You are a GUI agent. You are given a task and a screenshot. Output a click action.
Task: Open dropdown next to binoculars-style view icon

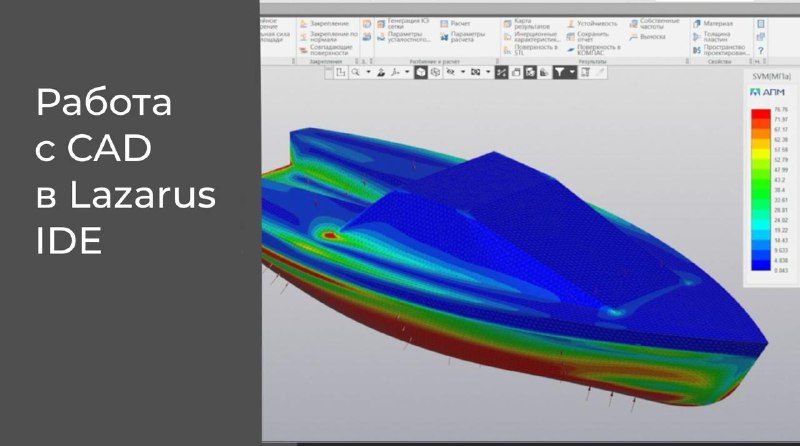[x=488, y=72]
